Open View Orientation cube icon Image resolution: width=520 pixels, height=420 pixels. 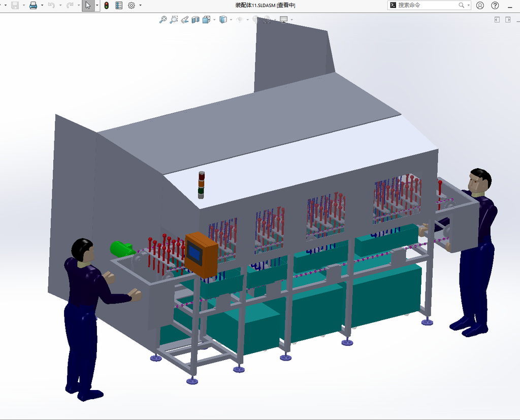pos(206,20)
